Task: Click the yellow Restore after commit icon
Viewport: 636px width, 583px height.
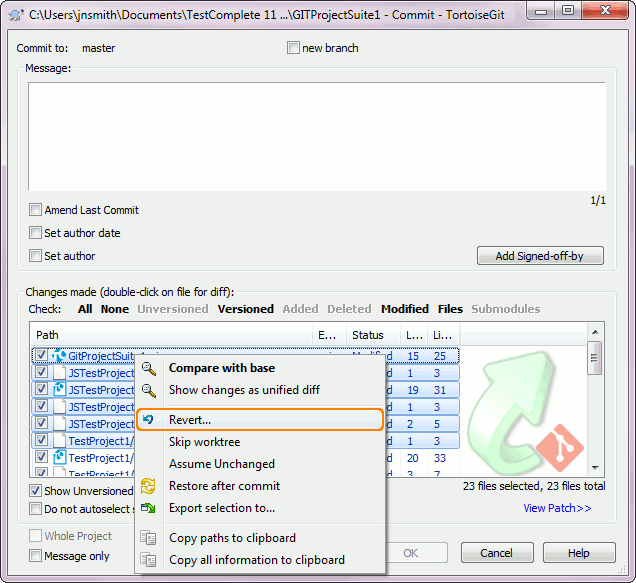Action: (x=148, y=486)
